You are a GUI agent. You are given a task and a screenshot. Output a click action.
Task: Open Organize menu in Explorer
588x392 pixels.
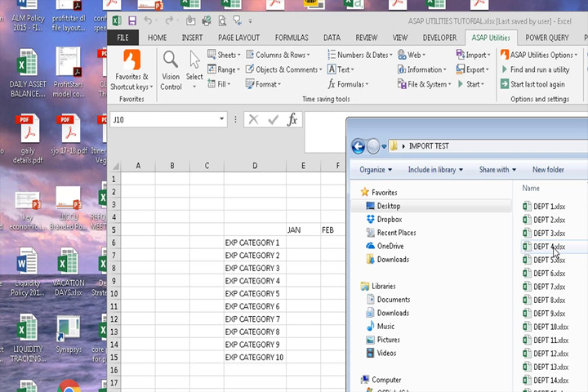[376, 170]
